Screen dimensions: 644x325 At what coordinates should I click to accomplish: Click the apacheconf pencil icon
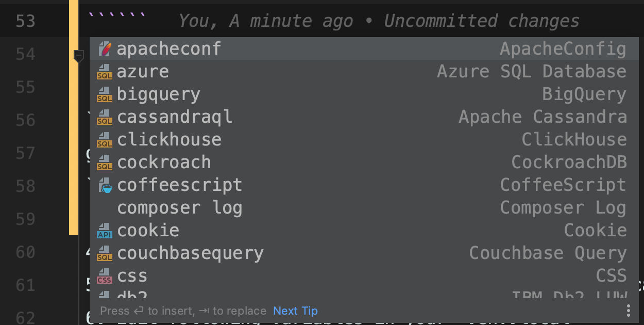[x=104, y=48]
